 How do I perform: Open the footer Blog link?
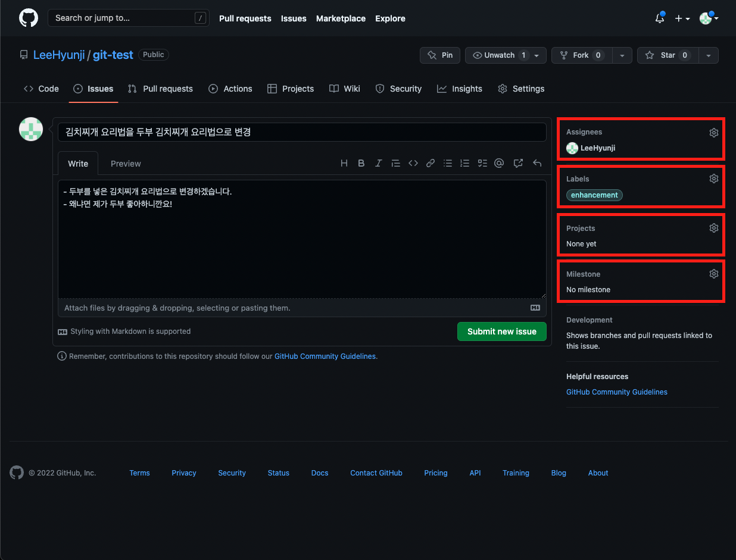[x=559, y=473]
